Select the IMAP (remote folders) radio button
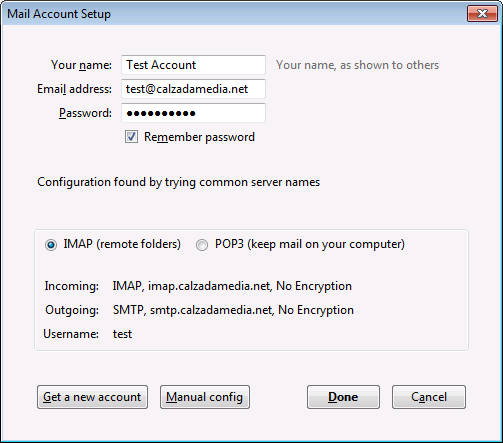The width and height of the screenshot is (503, 443). tap(51, 245)
